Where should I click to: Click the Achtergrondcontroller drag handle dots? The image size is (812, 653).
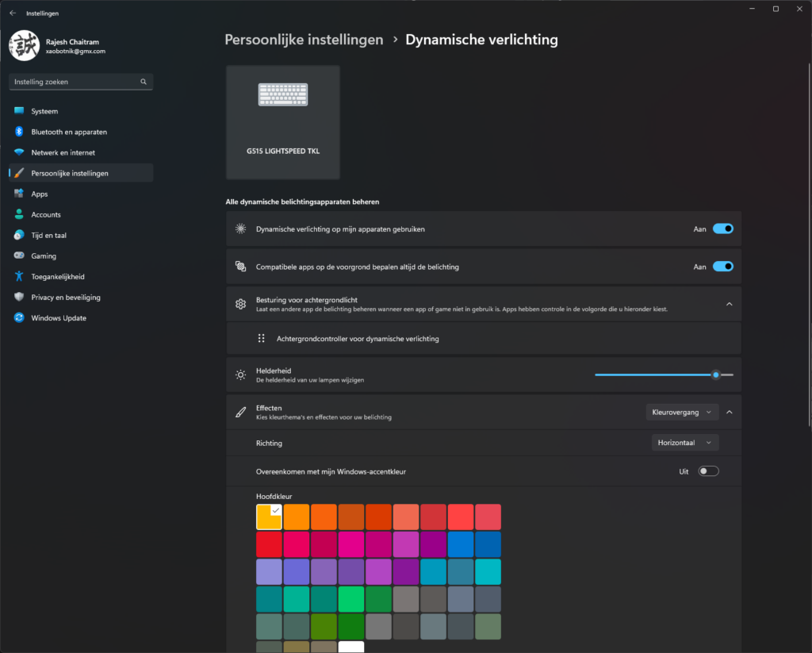tap(262, 339)
